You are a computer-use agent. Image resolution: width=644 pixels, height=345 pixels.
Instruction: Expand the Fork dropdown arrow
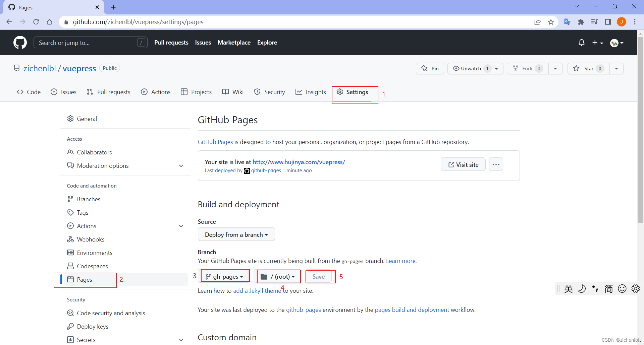point(555,68)
